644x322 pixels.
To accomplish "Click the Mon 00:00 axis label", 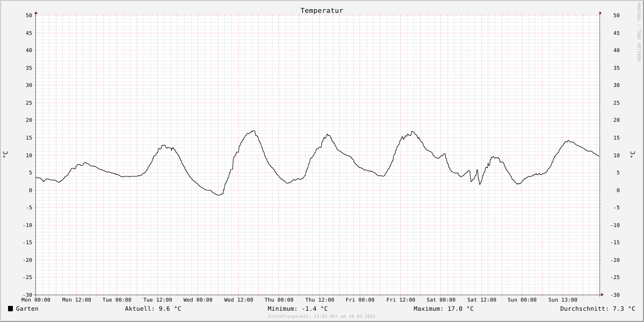I will click(x=36, y=300).
